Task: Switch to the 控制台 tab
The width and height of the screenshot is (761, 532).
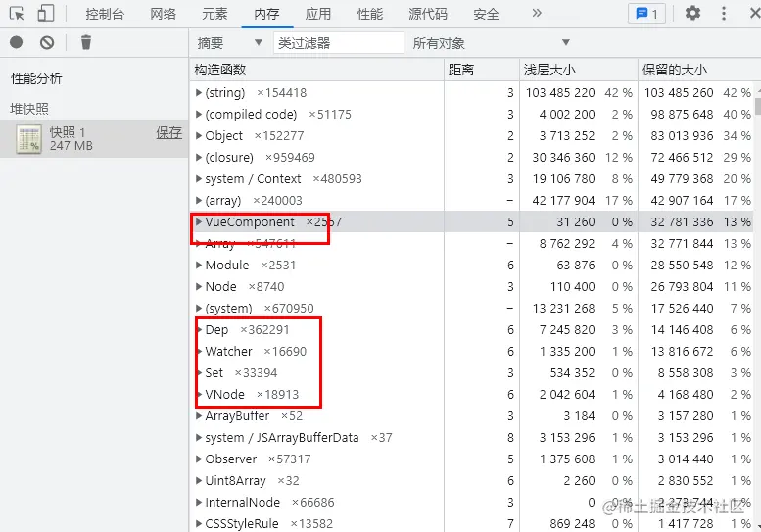Action: click(105, 14)
